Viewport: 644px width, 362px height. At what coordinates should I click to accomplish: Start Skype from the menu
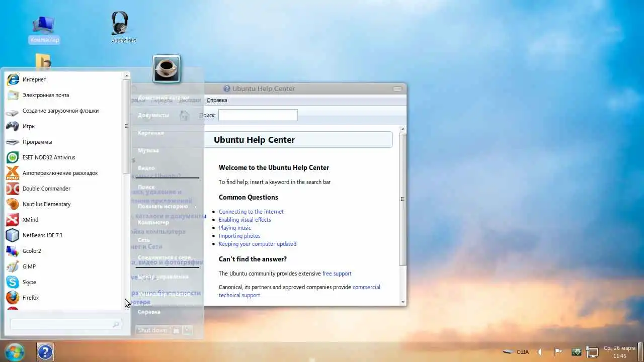tap(64, 282)
